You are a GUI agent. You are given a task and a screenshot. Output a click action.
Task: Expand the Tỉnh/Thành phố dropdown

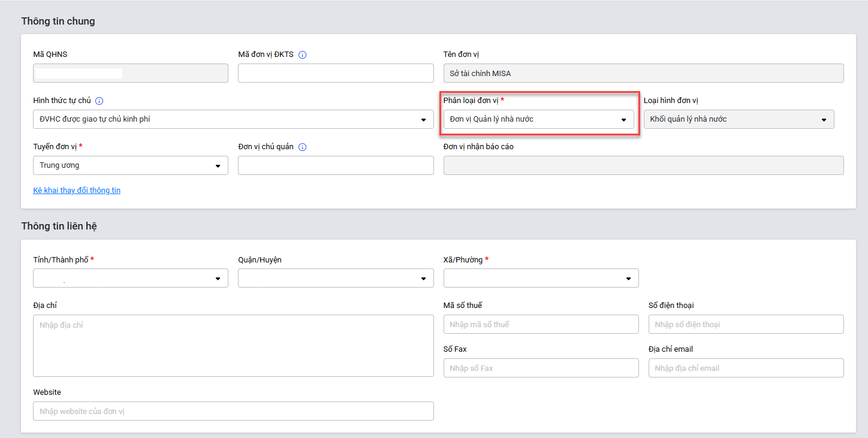(x=131, y=278)
